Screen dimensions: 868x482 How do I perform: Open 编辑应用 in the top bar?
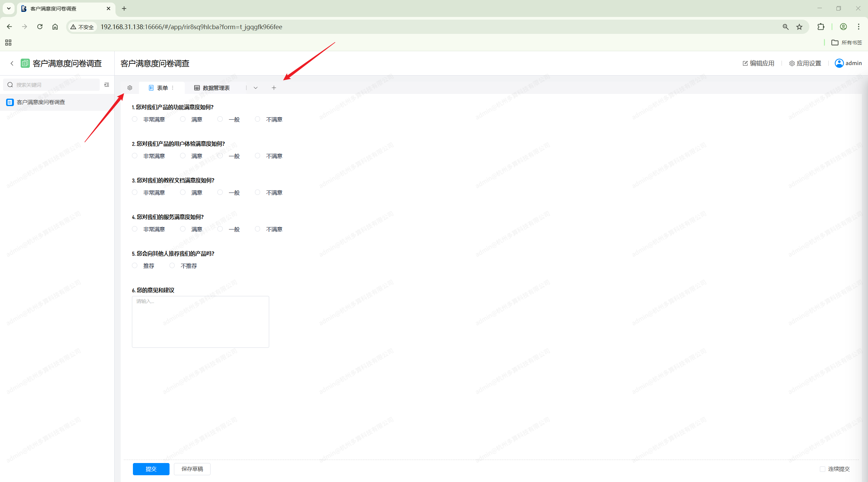click(758, 63)
